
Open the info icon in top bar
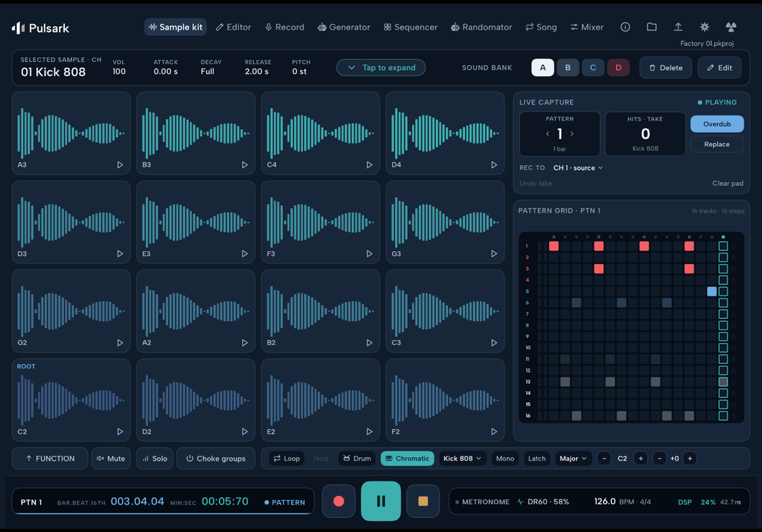(625, 28)
